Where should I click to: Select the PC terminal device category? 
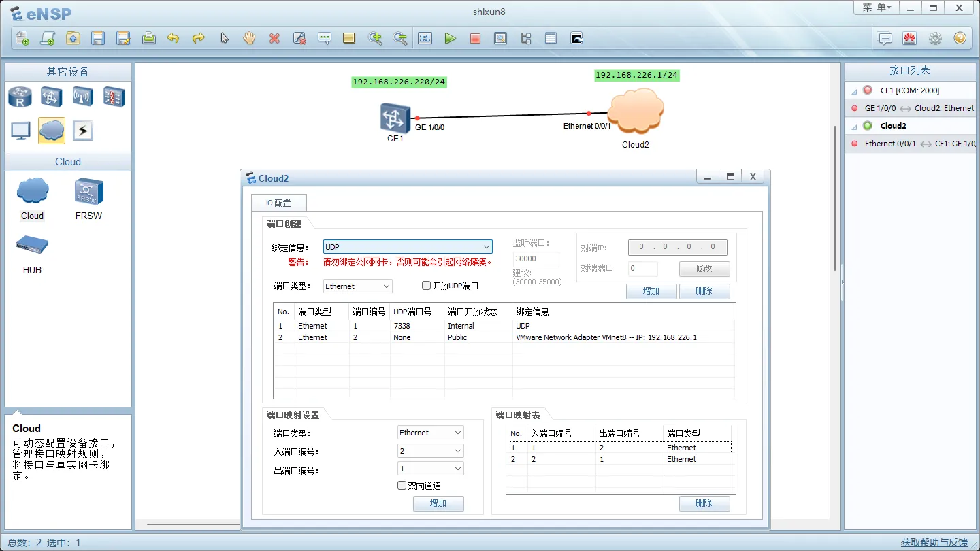click(x=20, y=131)
